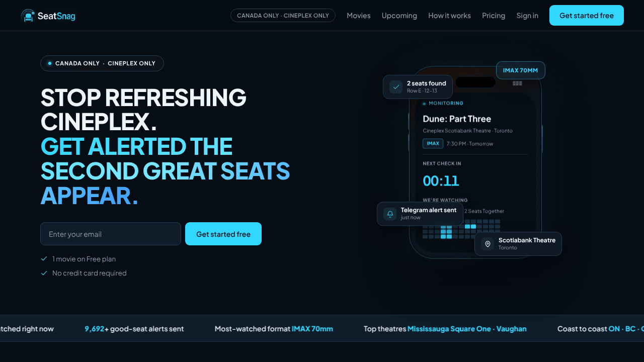
Task: Click the location pin icon in Scotiabank card
Action: (x=488, y=244)
